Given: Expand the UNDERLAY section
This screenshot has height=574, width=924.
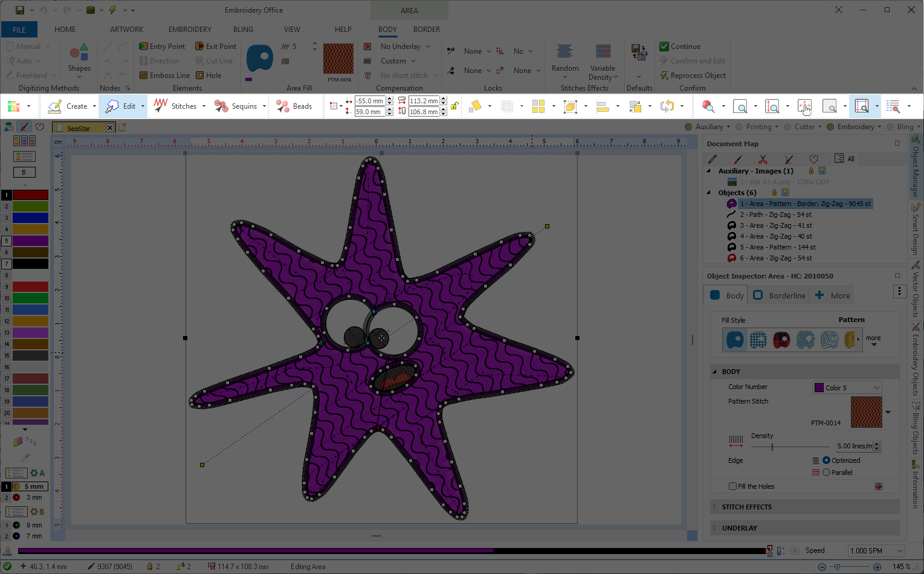Looking at the screenshot, I should coord(739,528).
